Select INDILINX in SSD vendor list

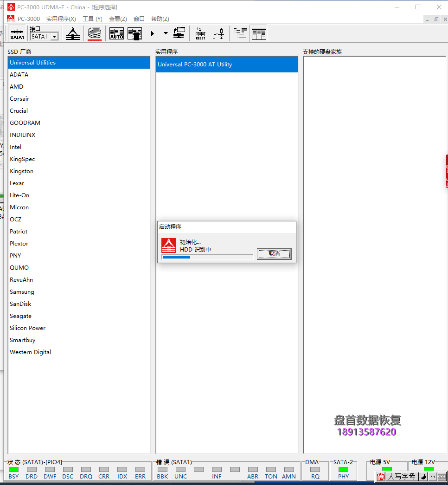click(79, 135)
